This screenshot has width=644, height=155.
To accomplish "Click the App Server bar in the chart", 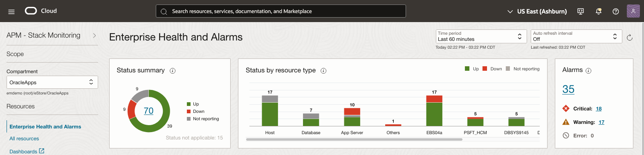I will point(352,117).
